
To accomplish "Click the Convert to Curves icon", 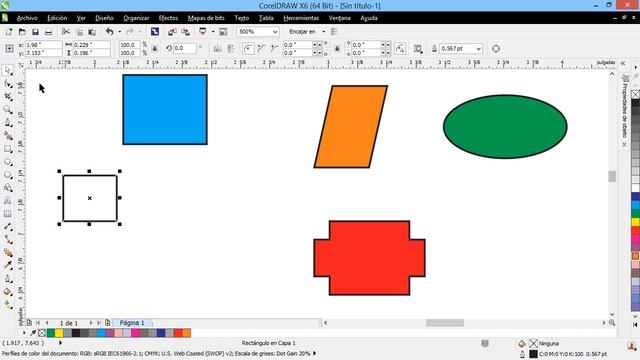I will point(496,49).
